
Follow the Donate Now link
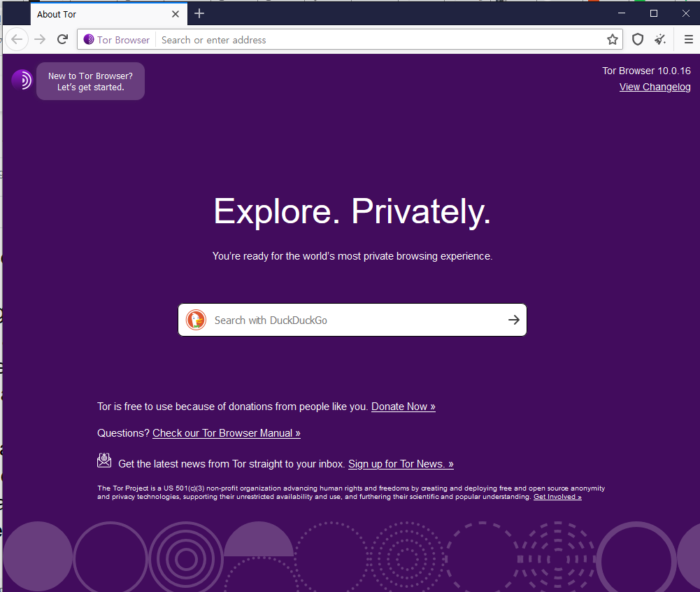[403, 407]
